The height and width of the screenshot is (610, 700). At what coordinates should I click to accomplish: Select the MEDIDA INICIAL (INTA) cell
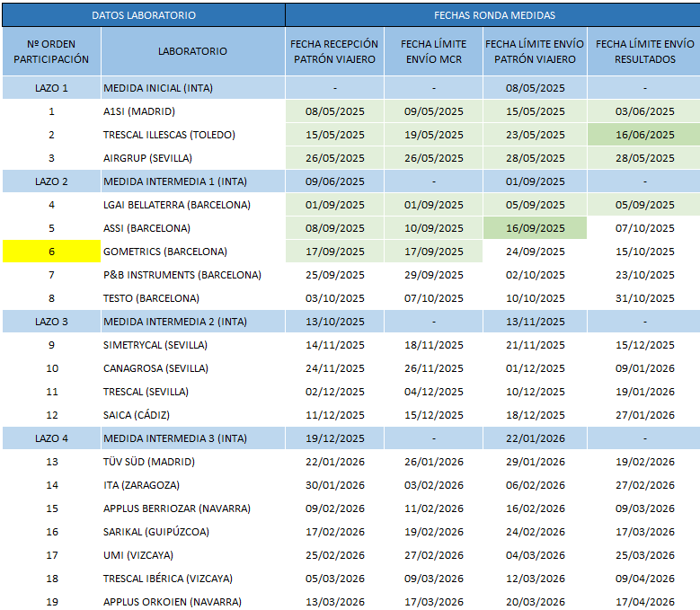pos(193,88)
